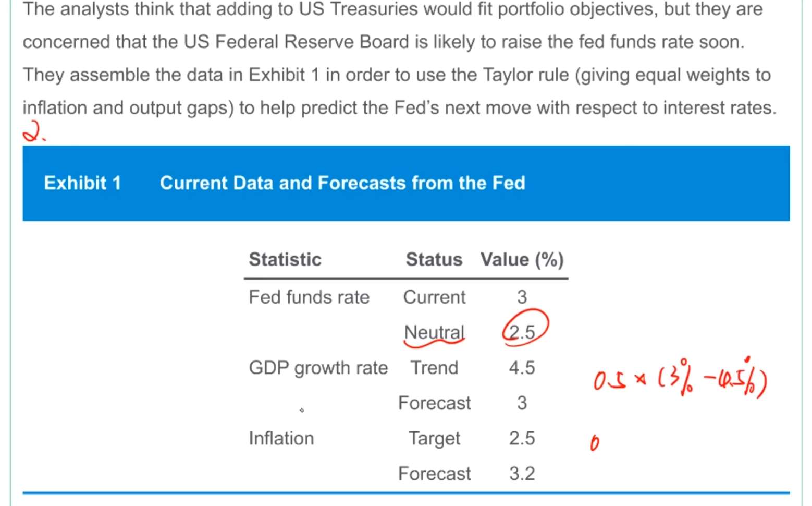Select the Status column header
This screenshot has height=506, width=812.
[434, 259]
